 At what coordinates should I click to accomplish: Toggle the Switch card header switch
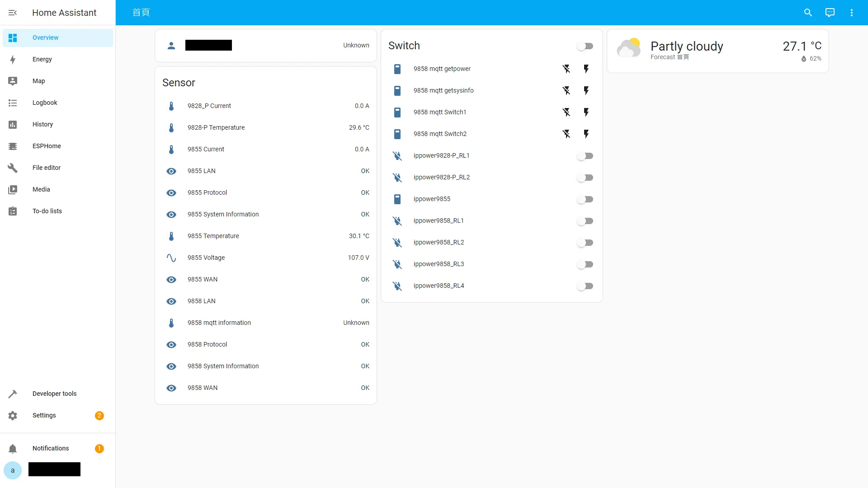pos(585,46)
